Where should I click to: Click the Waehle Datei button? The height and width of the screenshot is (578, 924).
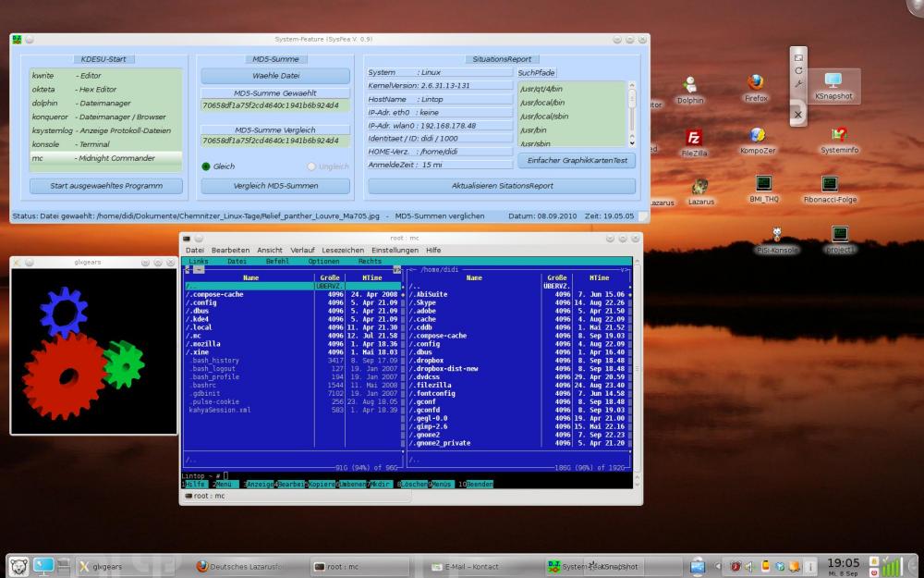pos(275,76)
